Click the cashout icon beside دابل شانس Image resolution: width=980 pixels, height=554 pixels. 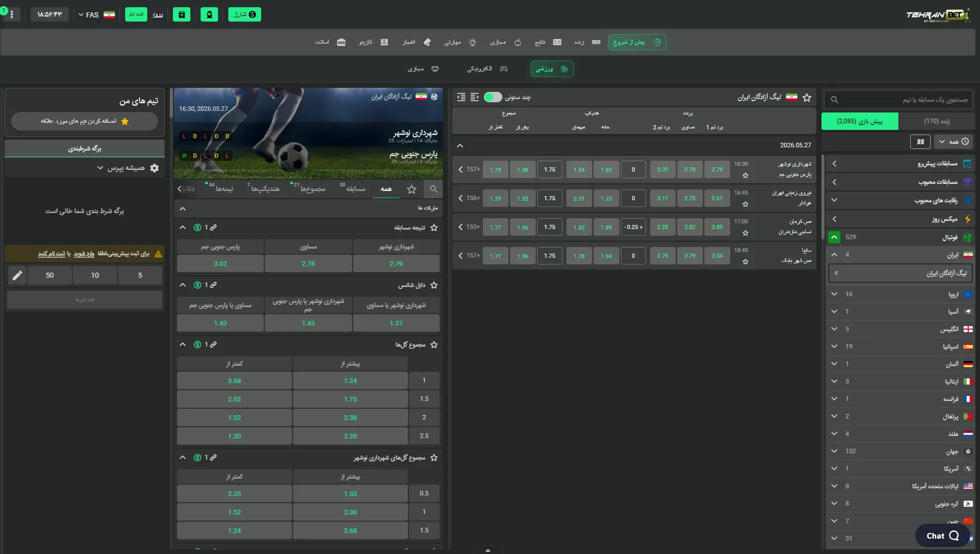[x=197, y=285]
